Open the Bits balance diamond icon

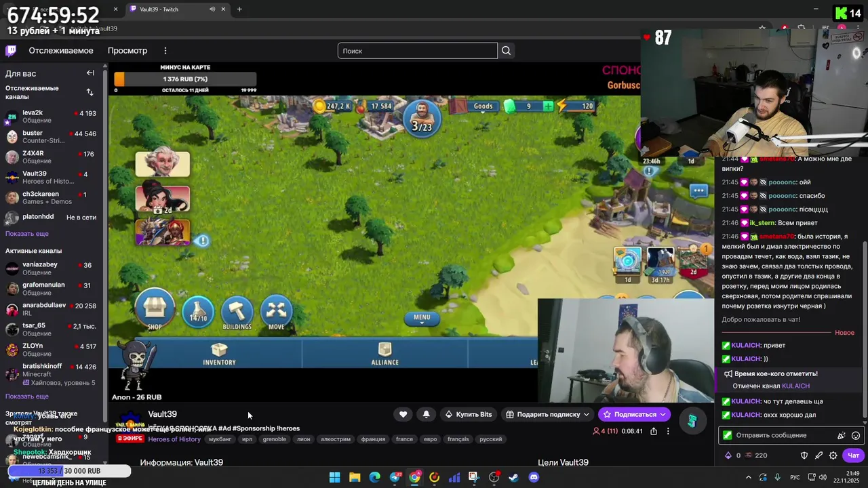pyautogui.click(x=728, y=455)
